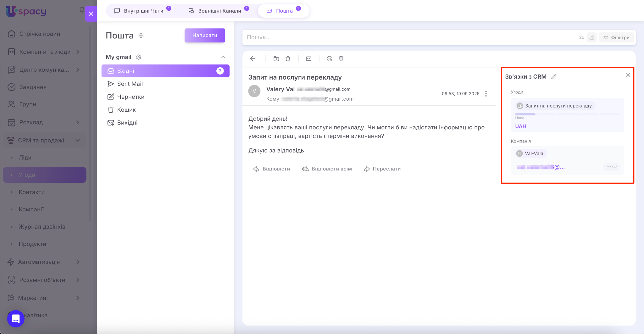Viewport: 644px width, 334px height.
Task: Delete email using trash icon
Action: coord(288,59)
